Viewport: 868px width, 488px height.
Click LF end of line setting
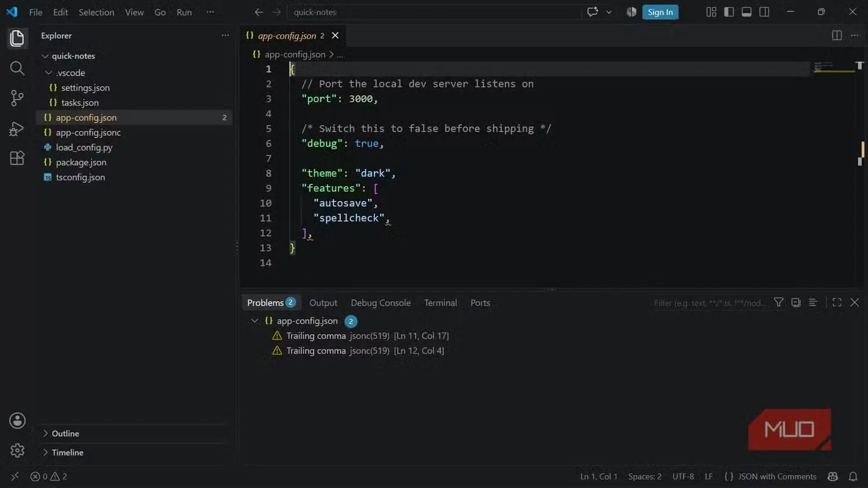[709, 476]
